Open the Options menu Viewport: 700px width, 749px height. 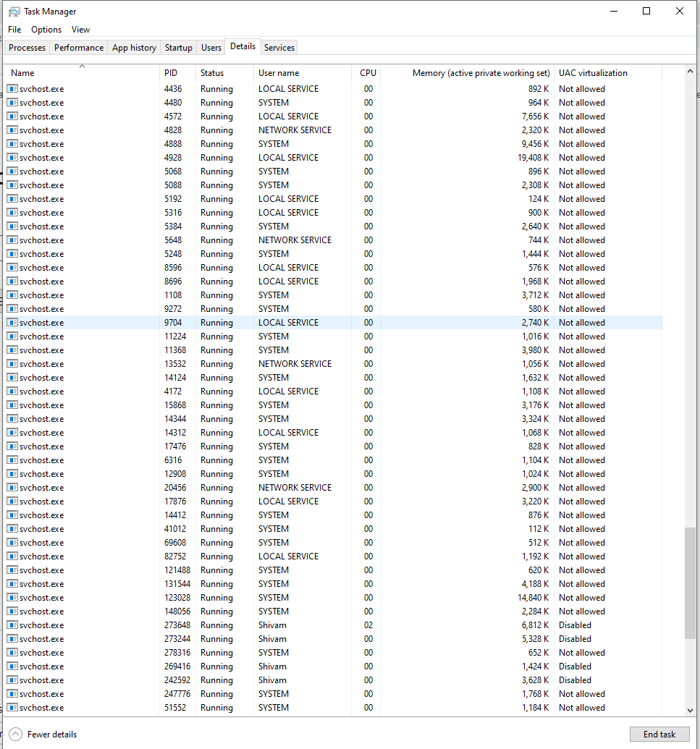point(46,30)
